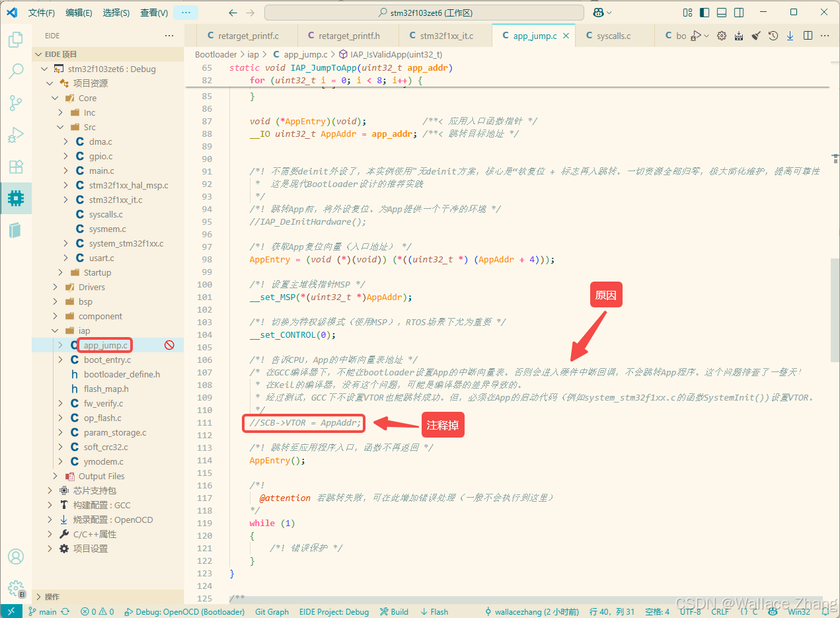
Task: Expand the Output Files node
Action: (55, 476)
